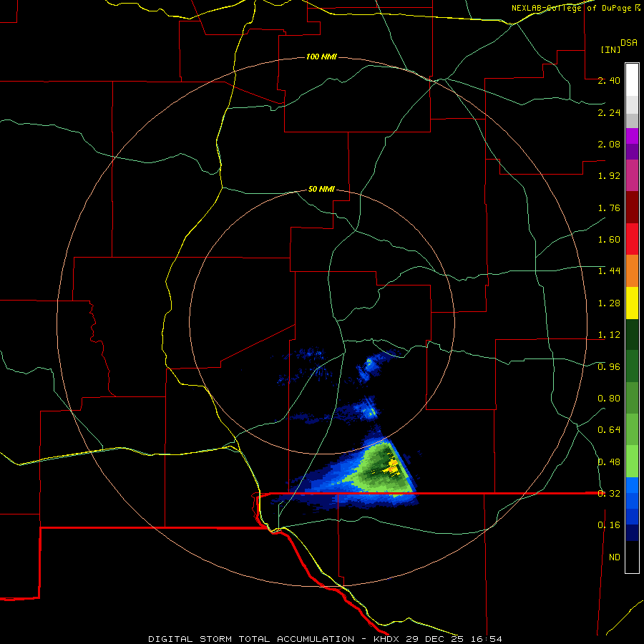Viewport: 644px width, 644px height.
Task: Click the 0.32 legend value
Action: (x=609, y=494)
